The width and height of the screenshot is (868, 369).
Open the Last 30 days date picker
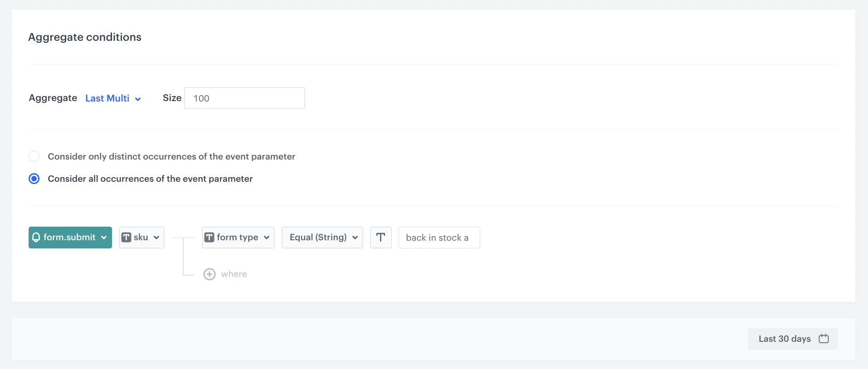click(x=793, y=339)
